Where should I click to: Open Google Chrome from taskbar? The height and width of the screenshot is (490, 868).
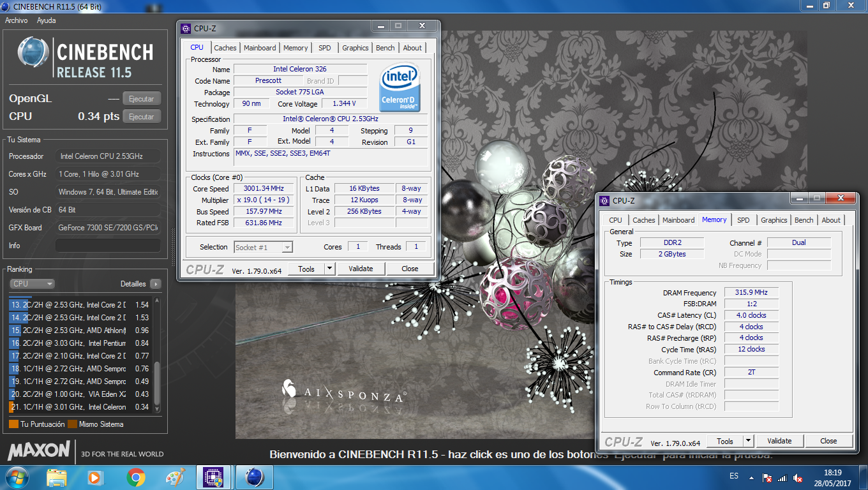[x=135, y=477]
